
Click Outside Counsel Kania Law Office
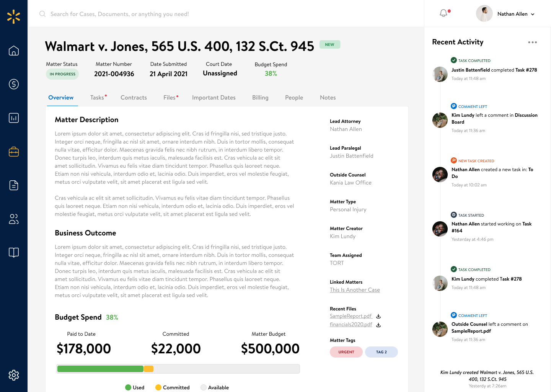point(350,183)
